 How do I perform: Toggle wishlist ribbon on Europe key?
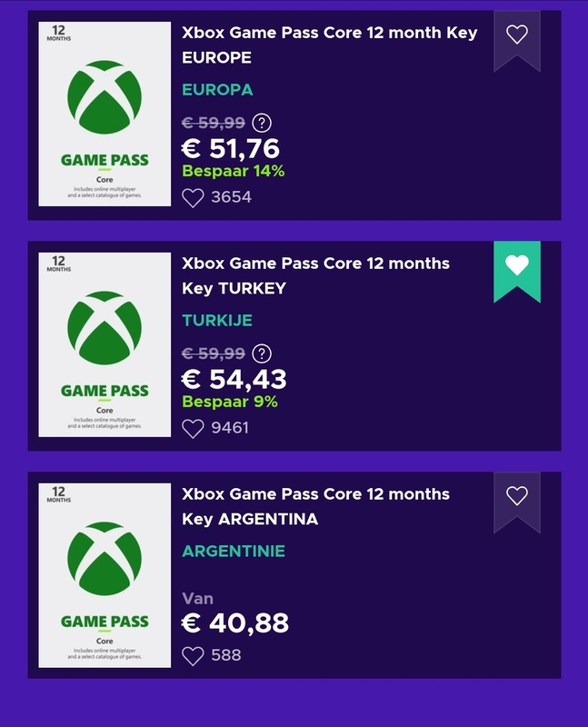(x=516, y=35)
